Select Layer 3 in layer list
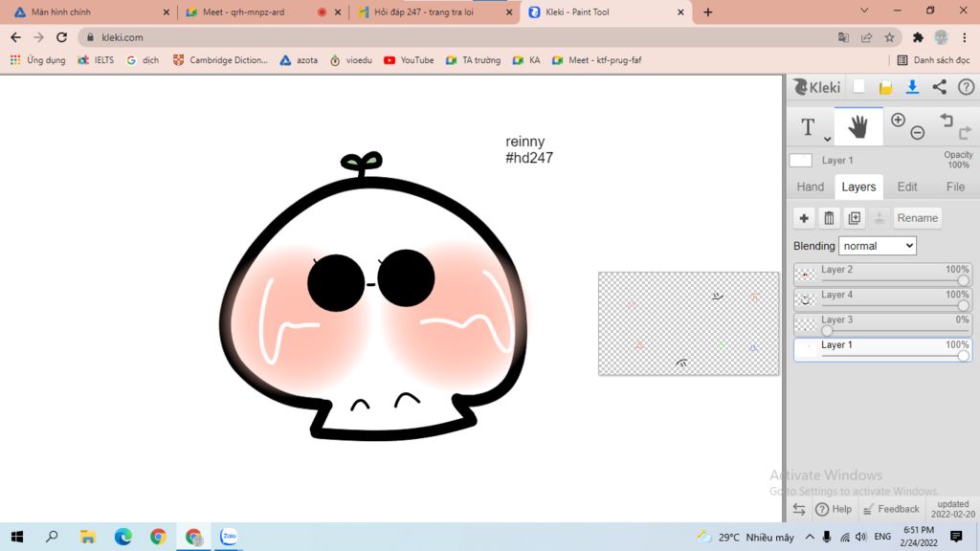 (x=882, y=324)
